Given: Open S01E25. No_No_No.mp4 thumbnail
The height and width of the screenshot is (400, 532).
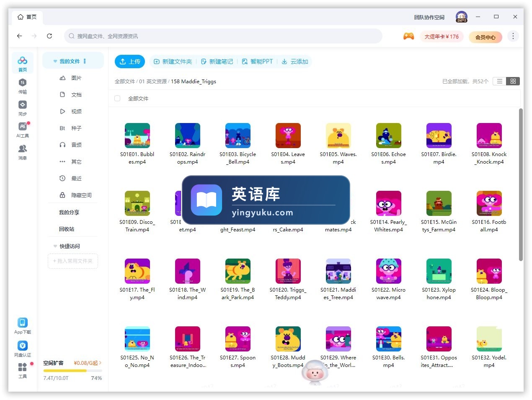Looking at the screenshot, I should [137, 339].
